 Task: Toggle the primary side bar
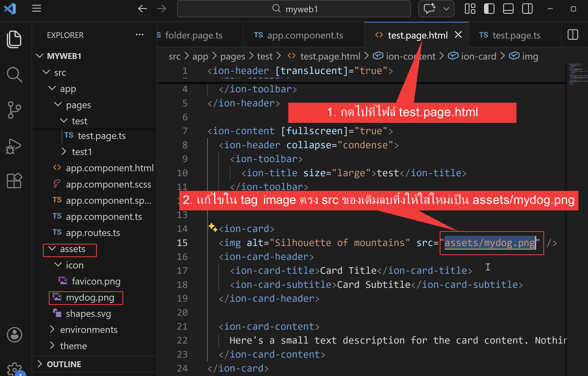(489, 9)
